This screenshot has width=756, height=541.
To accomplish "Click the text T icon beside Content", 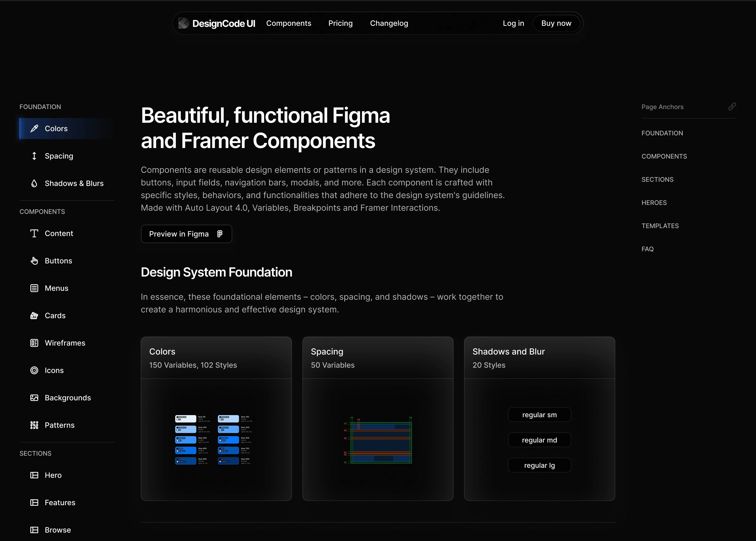I will tap(34, 234).
